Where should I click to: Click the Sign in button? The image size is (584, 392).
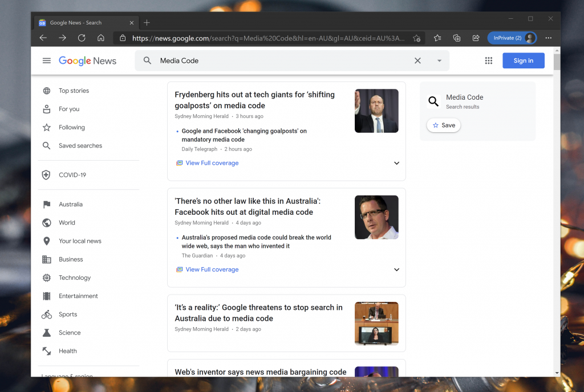524,60
